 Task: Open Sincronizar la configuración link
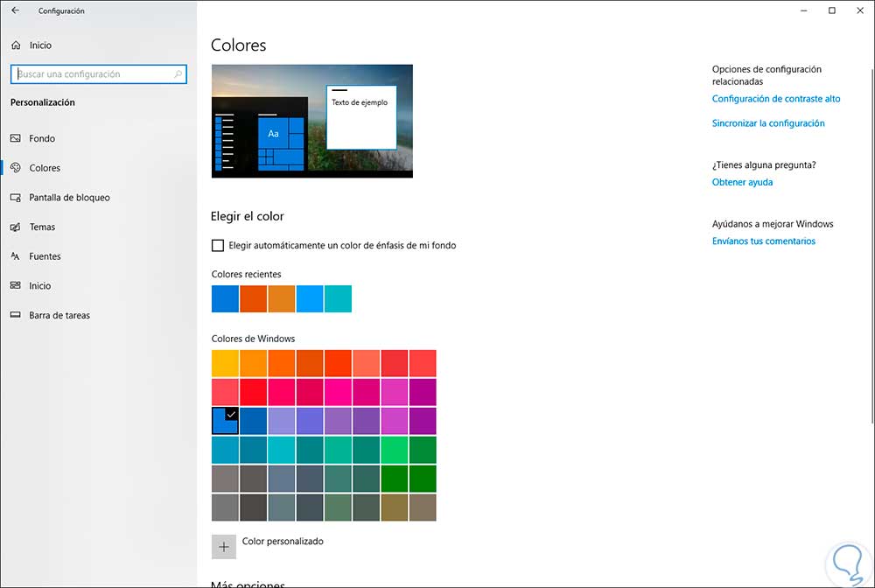click(x=768, y=123)
